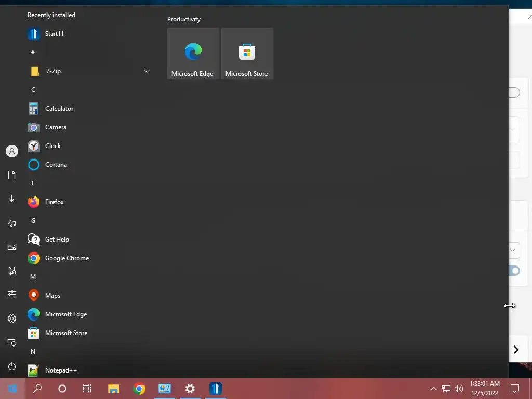Open Search from the taskbar
532x399 pixels.
point(37,389)
